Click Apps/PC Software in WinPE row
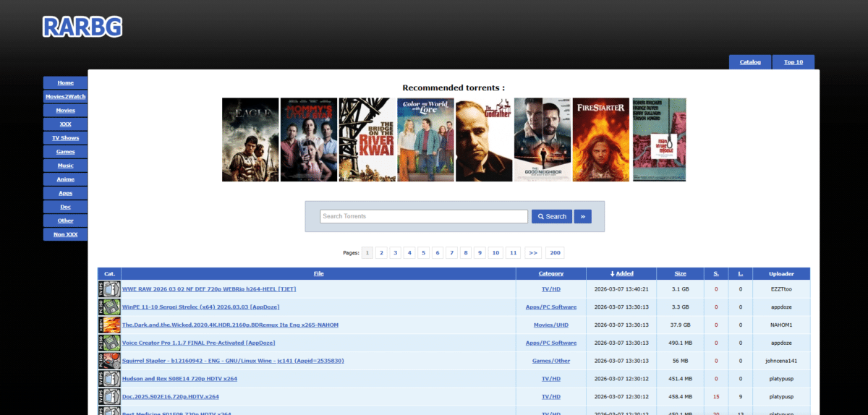 tap(551, 307)
